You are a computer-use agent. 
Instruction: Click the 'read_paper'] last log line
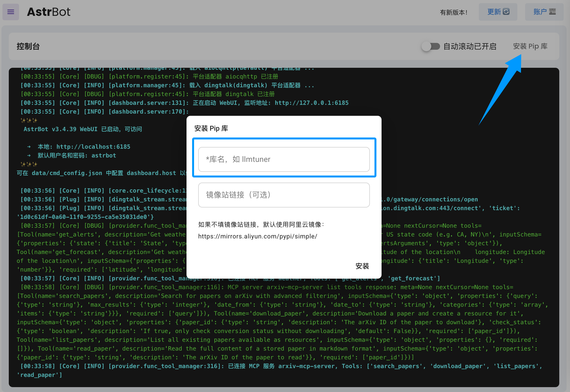[x=39, y=375]
